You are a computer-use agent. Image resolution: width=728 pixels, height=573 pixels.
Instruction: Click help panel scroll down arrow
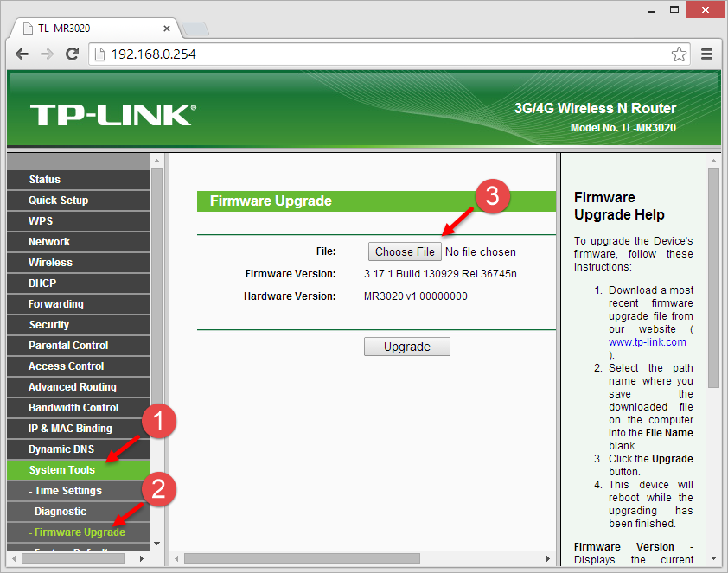coord(713,558)
